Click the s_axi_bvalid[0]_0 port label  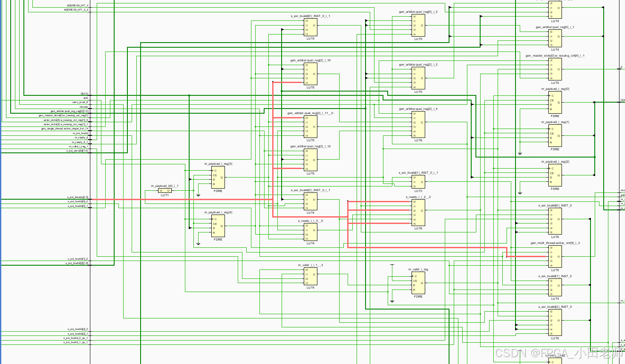pyautogui.click(x=78, y=201)
